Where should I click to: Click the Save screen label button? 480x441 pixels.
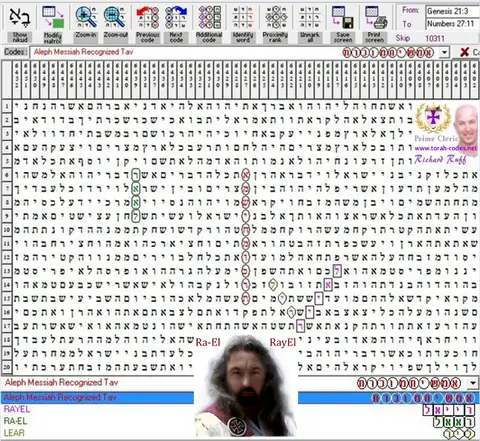343,37
